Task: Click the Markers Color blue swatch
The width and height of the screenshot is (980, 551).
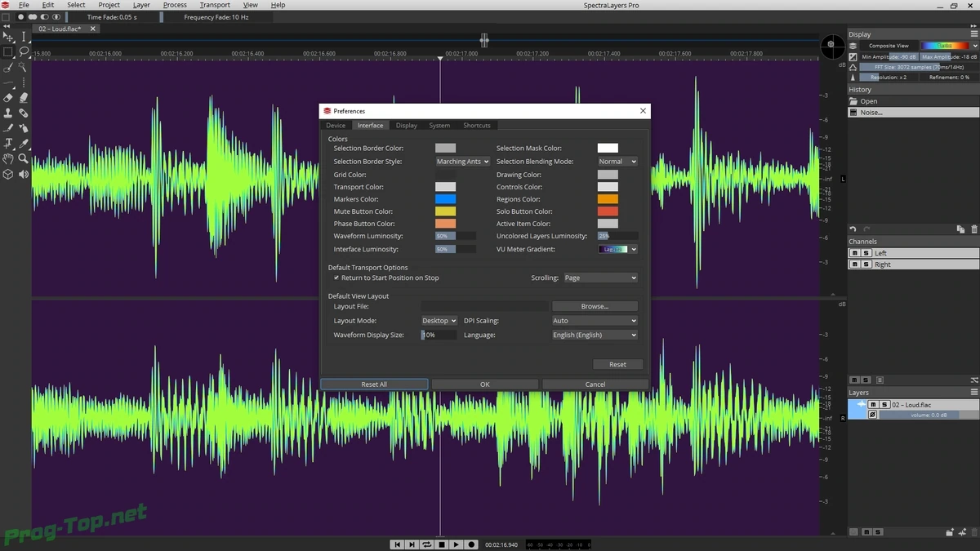Action: 445,199
